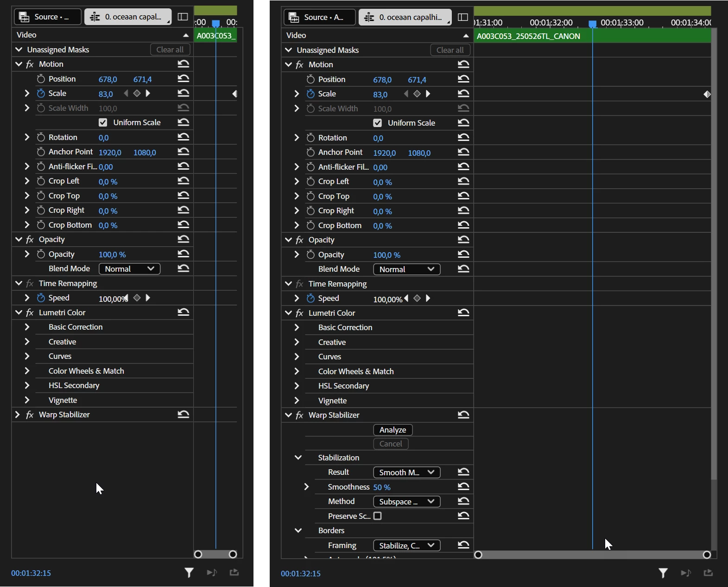Reset Framing setting in right panel

click(463, 545)
